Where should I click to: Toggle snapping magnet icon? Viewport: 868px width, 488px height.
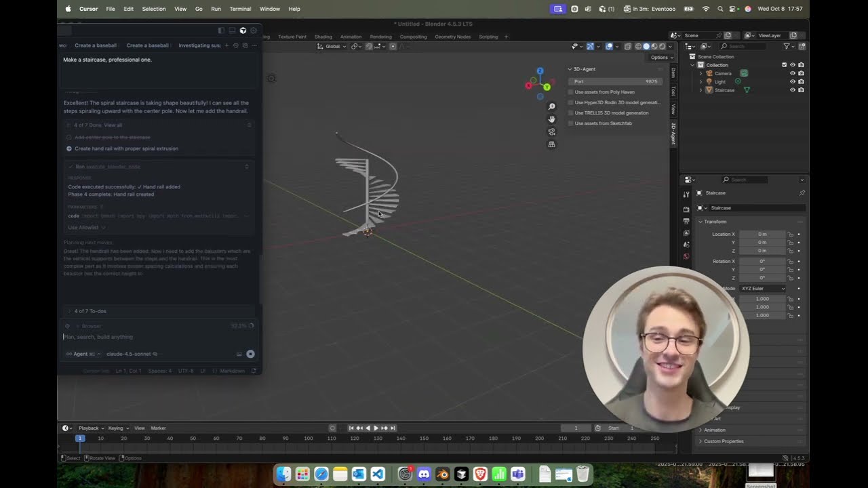click(x=369, y=46)
